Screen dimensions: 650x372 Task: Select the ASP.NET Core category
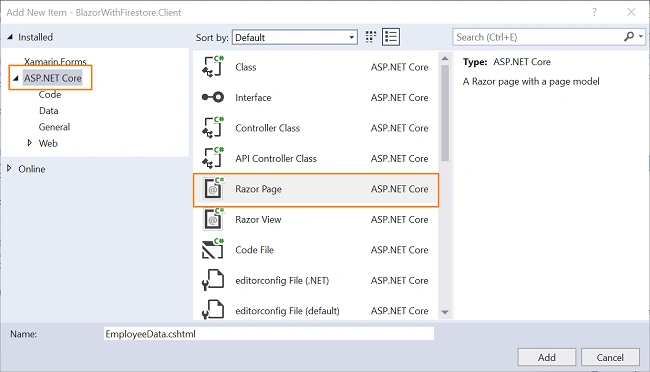tap(53, 78)
